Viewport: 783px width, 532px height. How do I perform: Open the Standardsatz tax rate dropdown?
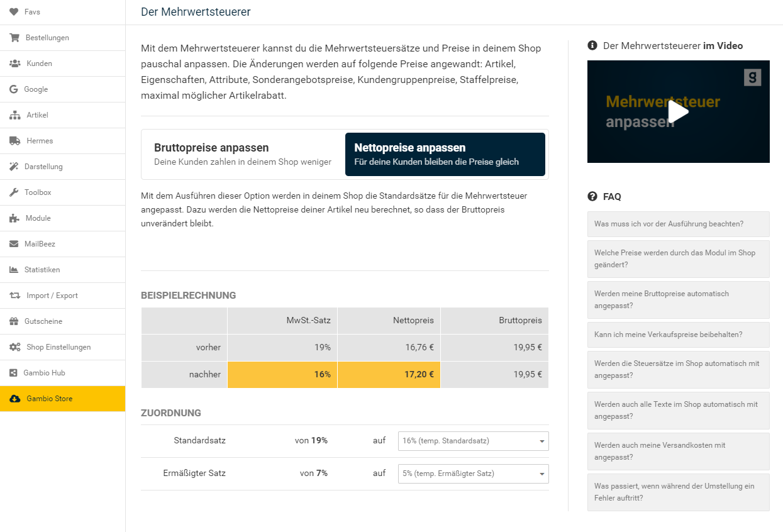(x=473, y=441)
